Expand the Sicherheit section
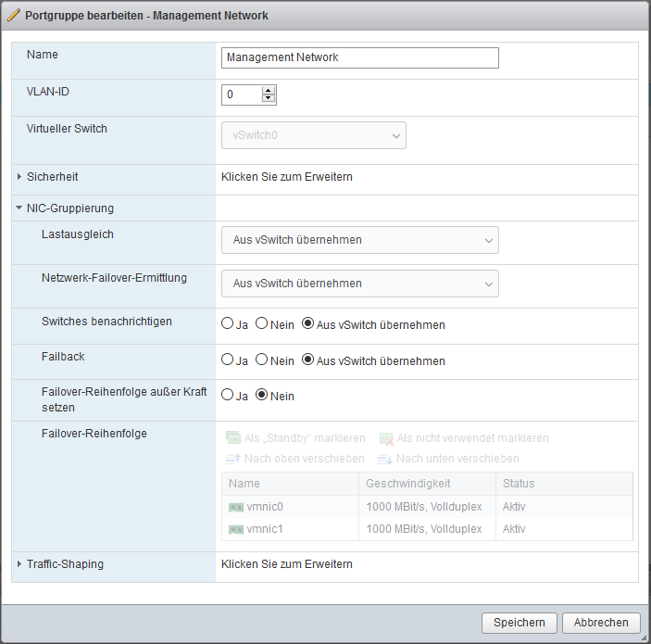This screenshot has width=651, height=644. (x=19, y=177)
